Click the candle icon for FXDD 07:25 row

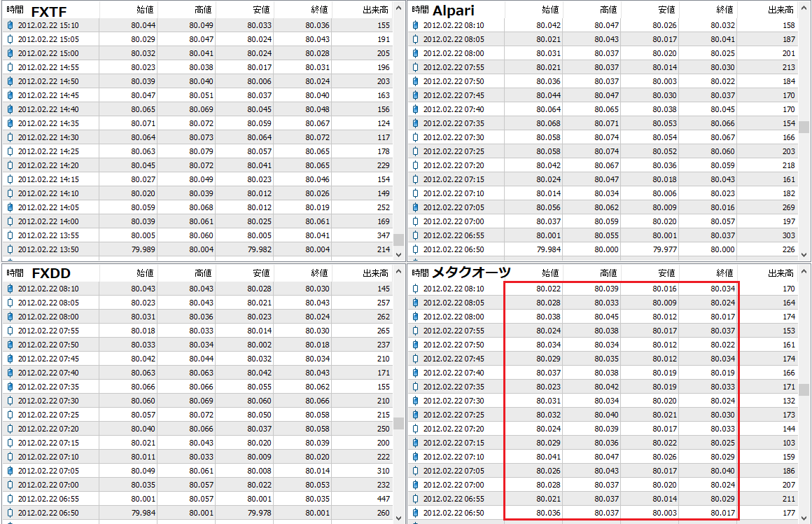[10, 414]
